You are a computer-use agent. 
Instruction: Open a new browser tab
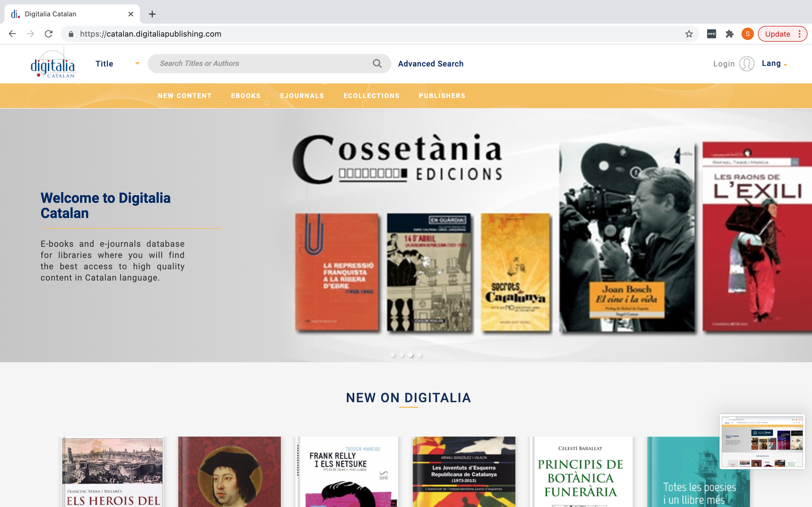point(152,14)
